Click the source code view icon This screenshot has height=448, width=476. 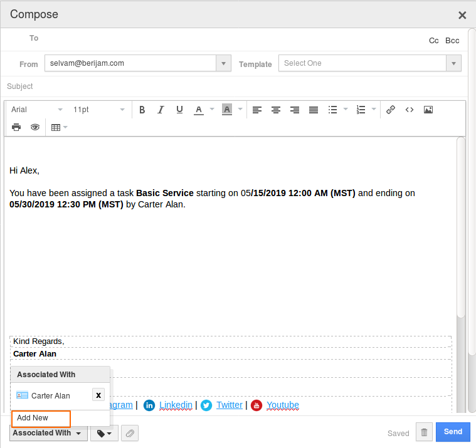tap(410, 110)
